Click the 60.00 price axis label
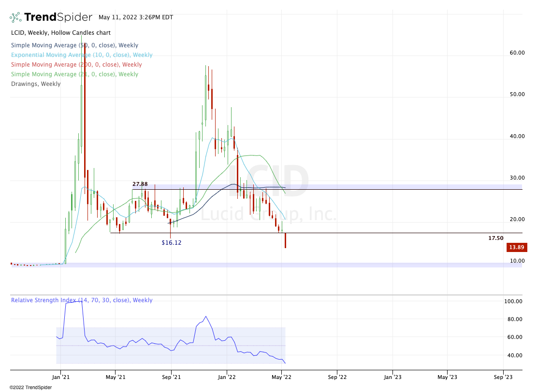Screen dimensions: 537x392 (x=517, y=53)
